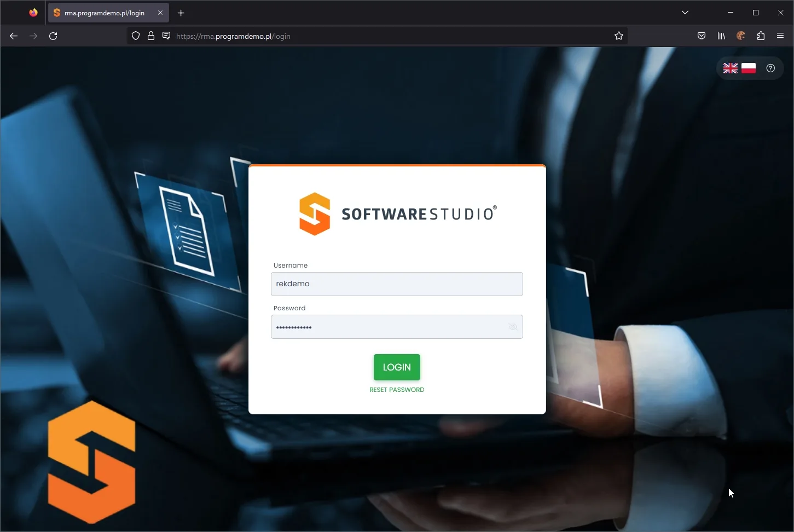The height and width of the screenshot is (532, 794).
Task: Open the help question mark icon
Action: tap(770, 68)
